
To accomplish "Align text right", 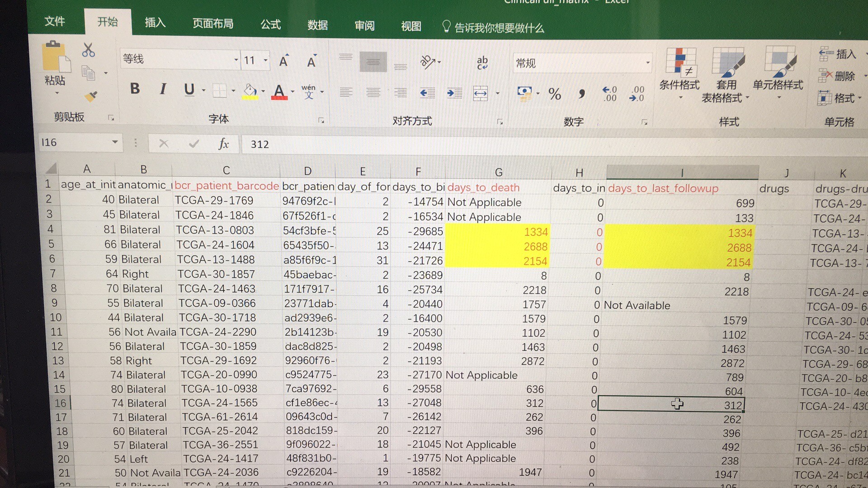I will click(x=401, y=93).
